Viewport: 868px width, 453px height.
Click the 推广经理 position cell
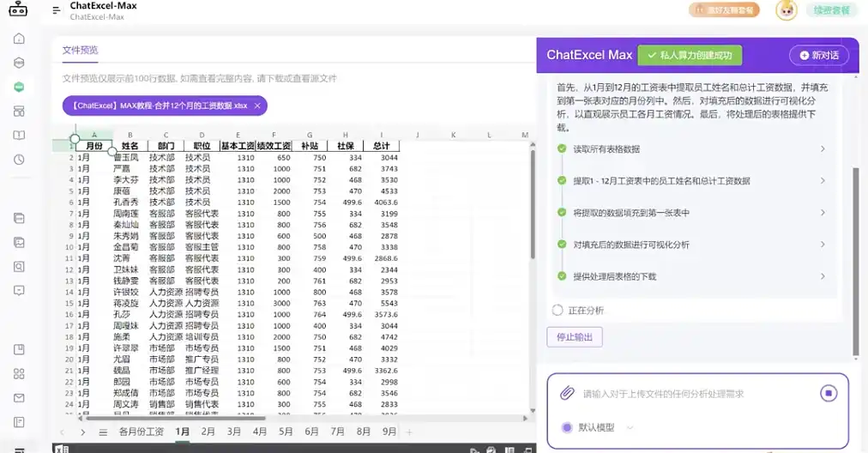click(202, 371)
